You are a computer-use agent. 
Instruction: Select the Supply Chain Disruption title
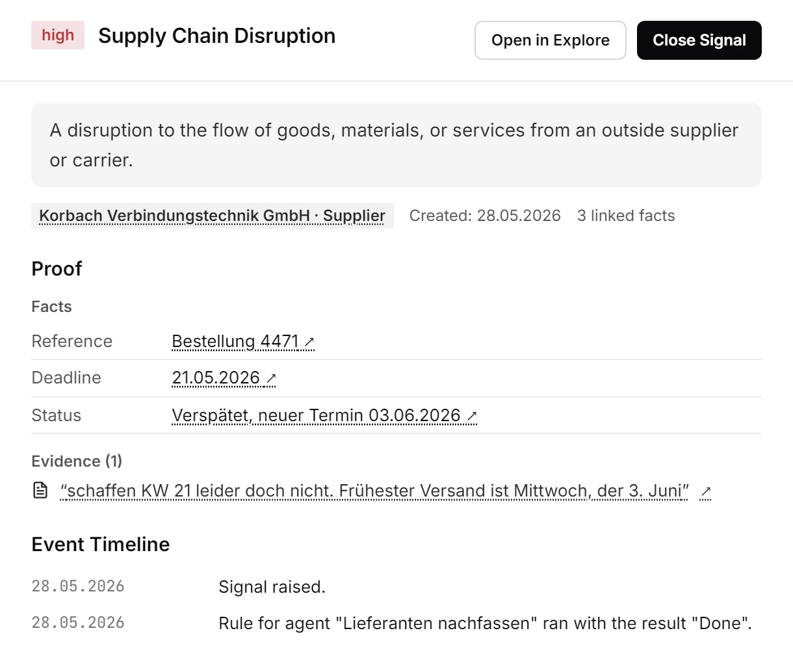coord(216,36)
